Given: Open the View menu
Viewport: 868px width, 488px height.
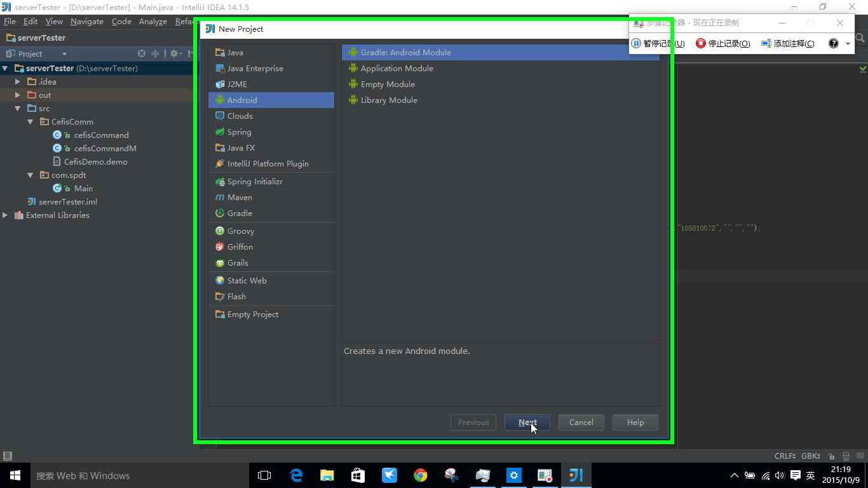Looking at the screenshot, I should point(54,21).
